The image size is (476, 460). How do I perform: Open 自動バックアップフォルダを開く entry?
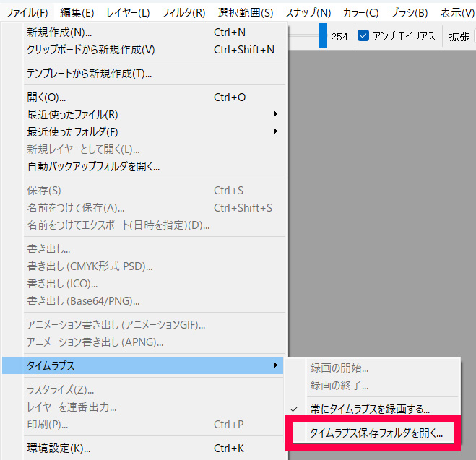[93, 166]
